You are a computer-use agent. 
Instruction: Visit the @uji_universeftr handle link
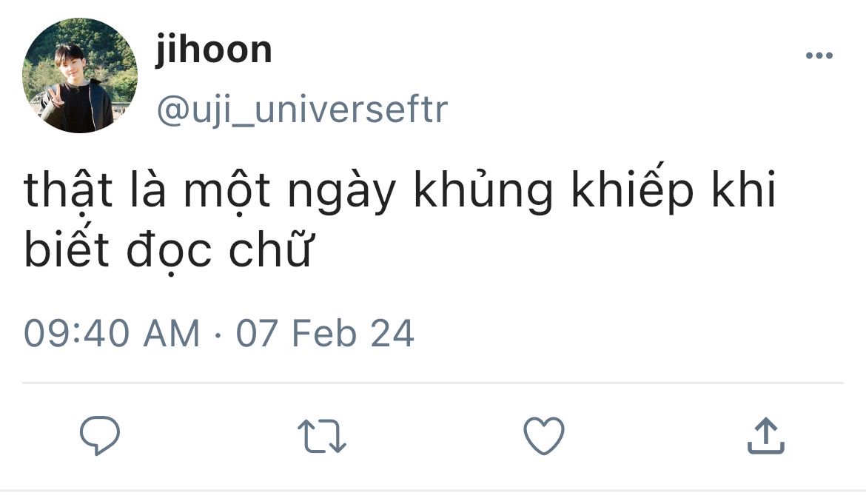[301, 110]
